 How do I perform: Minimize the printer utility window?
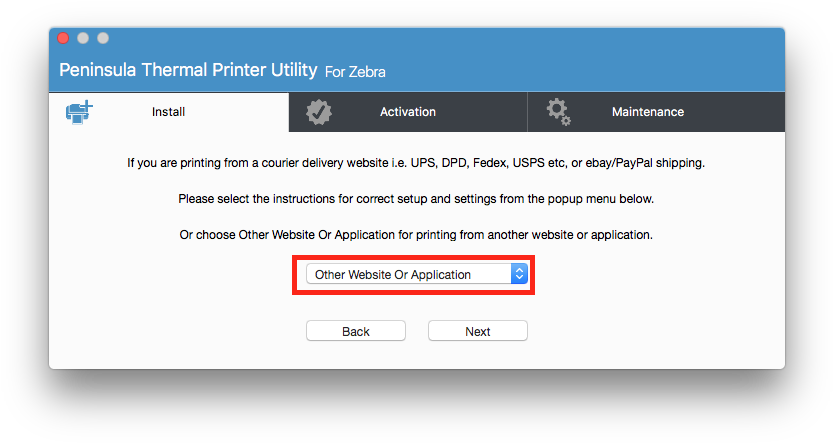point(83,38)
